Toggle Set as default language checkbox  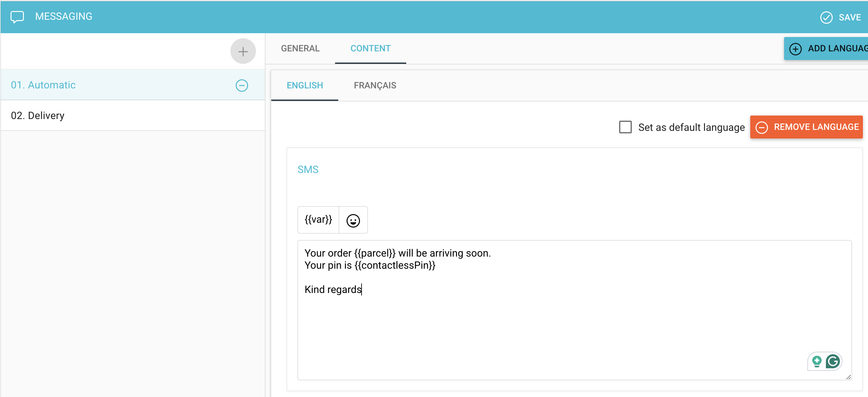pos(625,127)
